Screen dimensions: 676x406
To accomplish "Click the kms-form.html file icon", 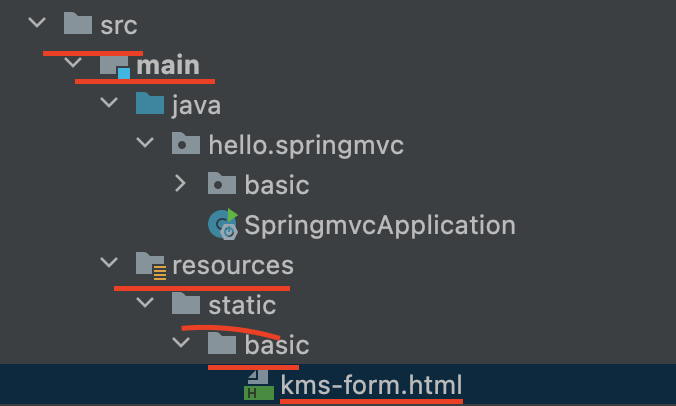I will click(259, 385).
